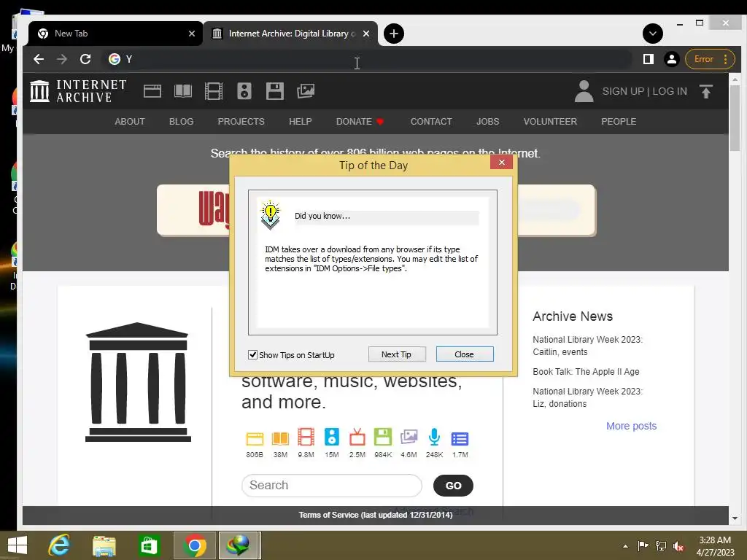The image size is (747, 560).
Task: Open the CONTACT menu item
Action: pos(431,122)
